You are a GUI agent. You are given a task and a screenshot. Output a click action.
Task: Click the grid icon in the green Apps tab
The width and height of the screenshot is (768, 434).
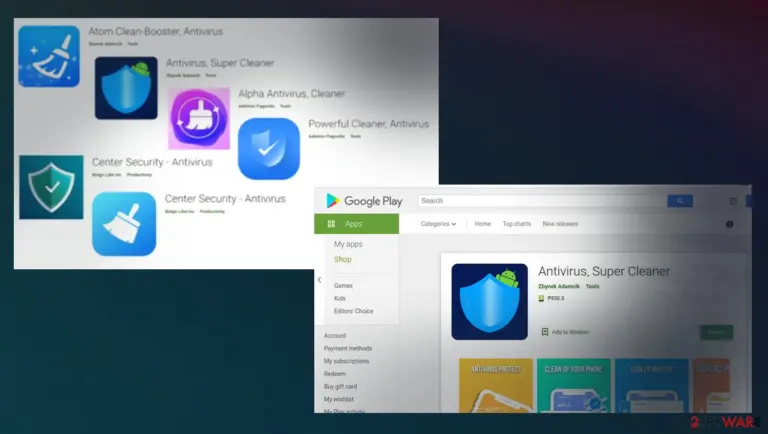(331, 224)
